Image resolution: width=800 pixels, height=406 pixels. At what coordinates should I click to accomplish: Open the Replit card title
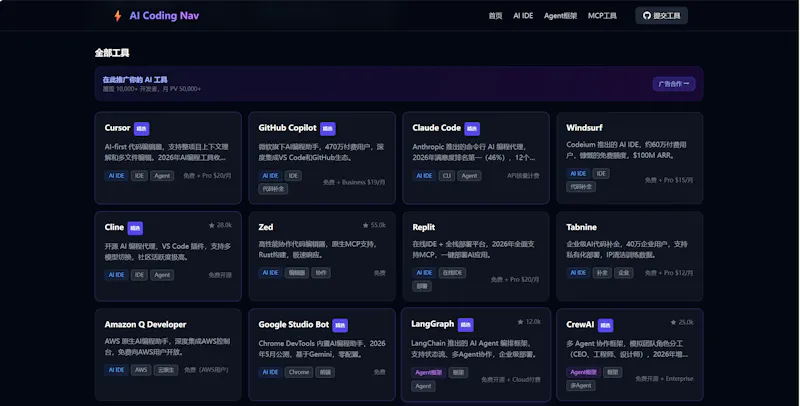(423, 227)
